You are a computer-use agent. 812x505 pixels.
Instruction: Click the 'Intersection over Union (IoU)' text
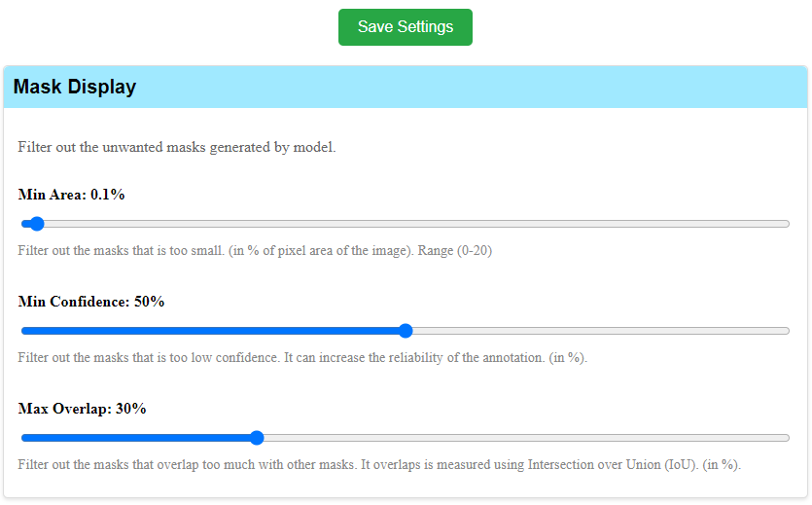610,465
